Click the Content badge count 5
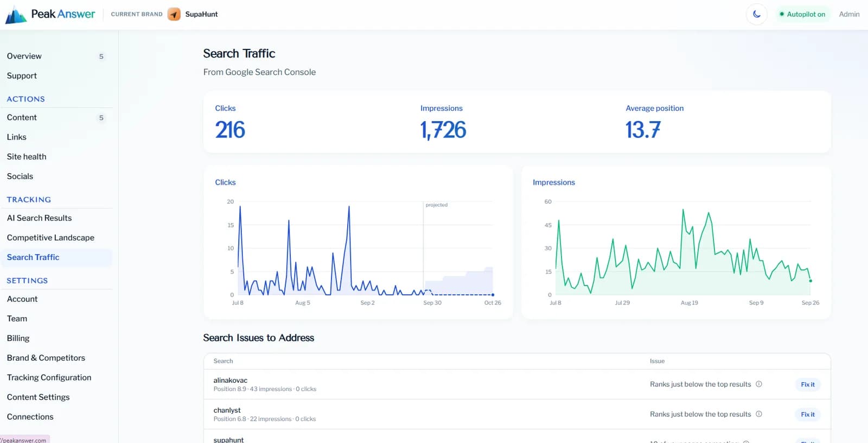 pyautogui.click(x=101, y=118)
